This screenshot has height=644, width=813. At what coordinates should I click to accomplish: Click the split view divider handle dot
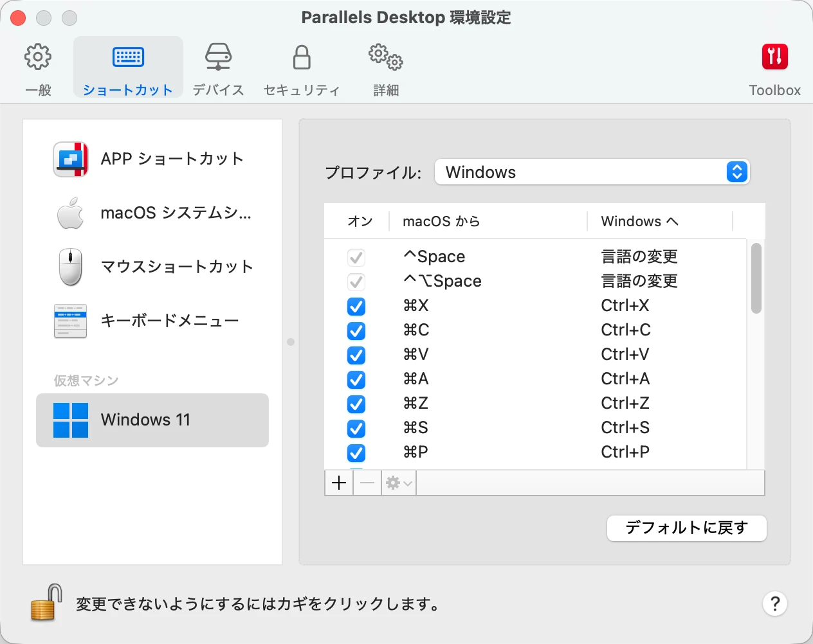291,342
